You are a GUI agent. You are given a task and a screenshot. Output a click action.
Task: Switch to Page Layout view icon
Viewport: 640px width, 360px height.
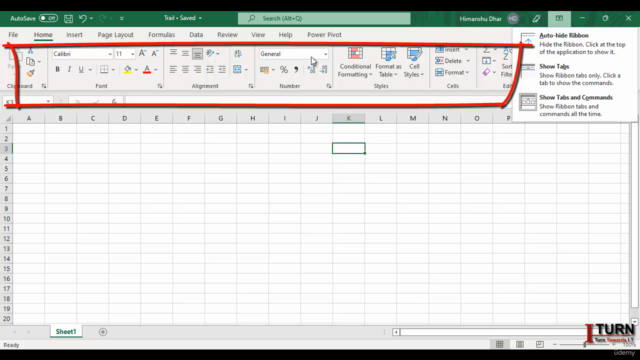pos(520,344)
